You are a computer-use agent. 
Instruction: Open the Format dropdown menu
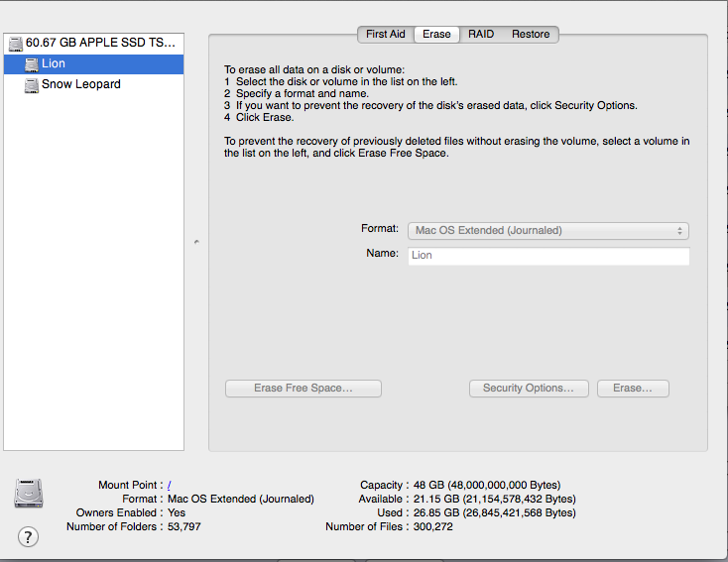[548, 231]
